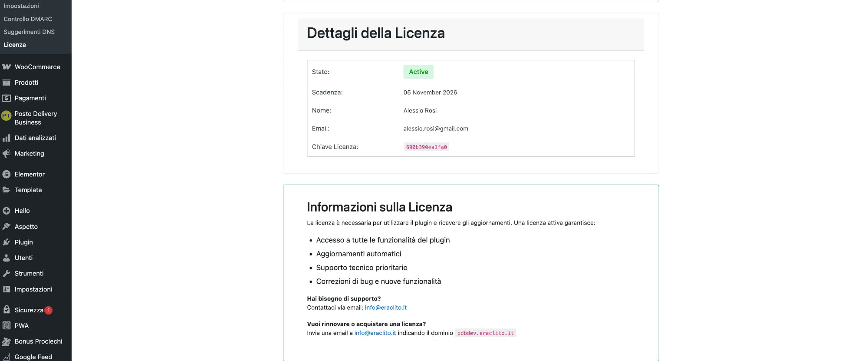Click info@eraclito.it link in renewal sentence

[x=375, y=333]
